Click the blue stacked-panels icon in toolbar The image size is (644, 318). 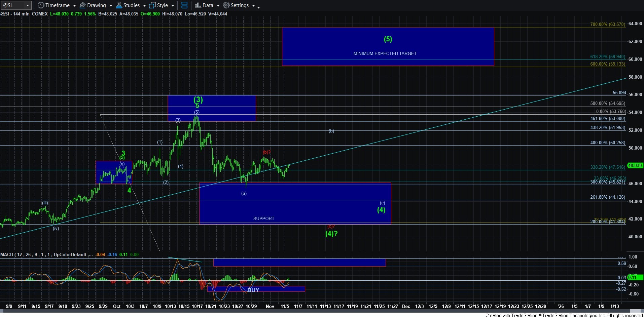tap(184, 5)
